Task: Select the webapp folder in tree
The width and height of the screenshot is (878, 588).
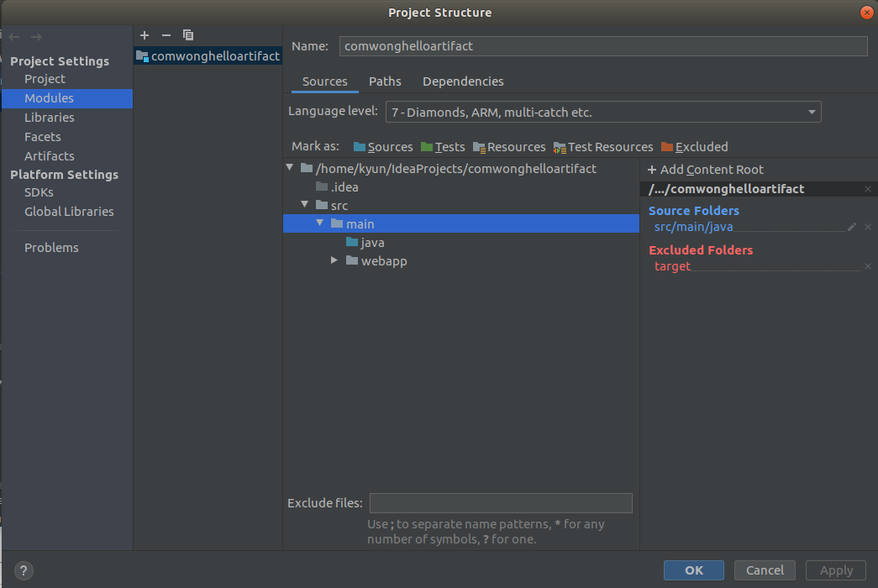Action: [x=376, y=261]
